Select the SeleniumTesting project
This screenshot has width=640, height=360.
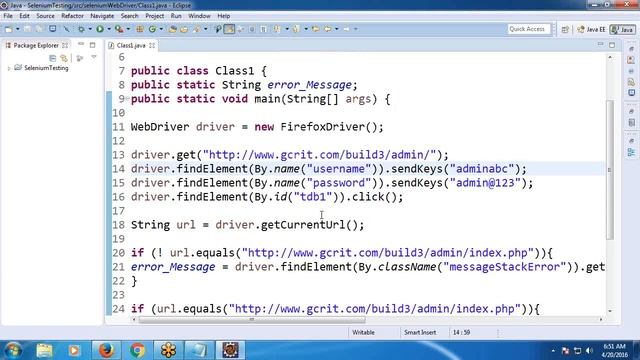click(46, 68)
